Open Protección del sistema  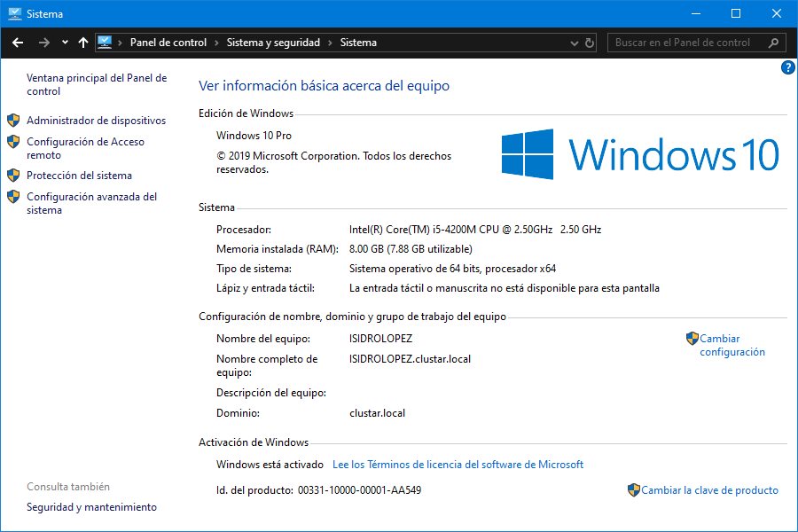pyautogui.click(x=80, y=176)
